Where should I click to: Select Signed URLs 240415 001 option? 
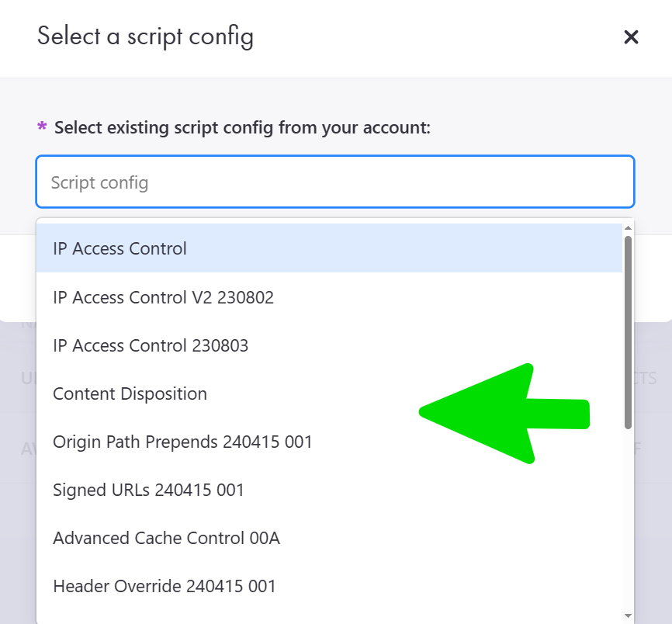148,490
